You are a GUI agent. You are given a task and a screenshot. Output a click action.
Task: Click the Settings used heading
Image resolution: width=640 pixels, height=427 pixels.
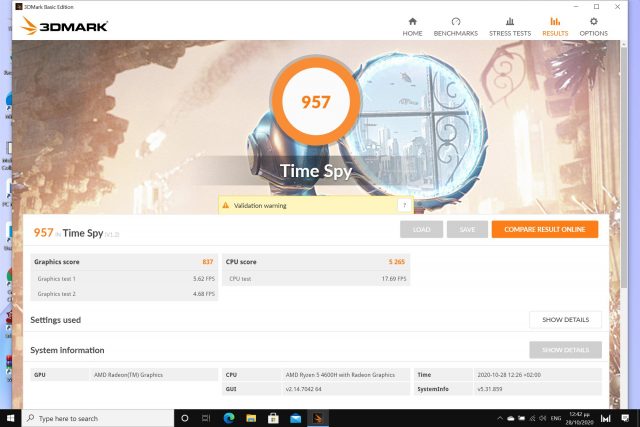click(x=56, y=320)
